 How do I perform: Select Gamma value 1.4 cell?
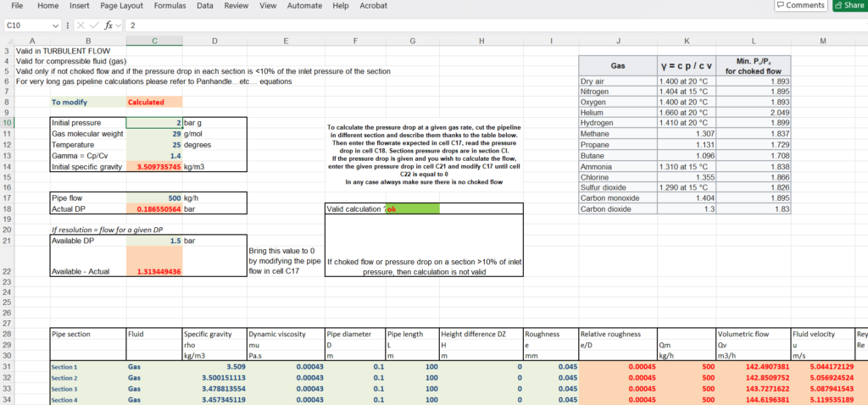pyautogui.click(x=154, y=156)
